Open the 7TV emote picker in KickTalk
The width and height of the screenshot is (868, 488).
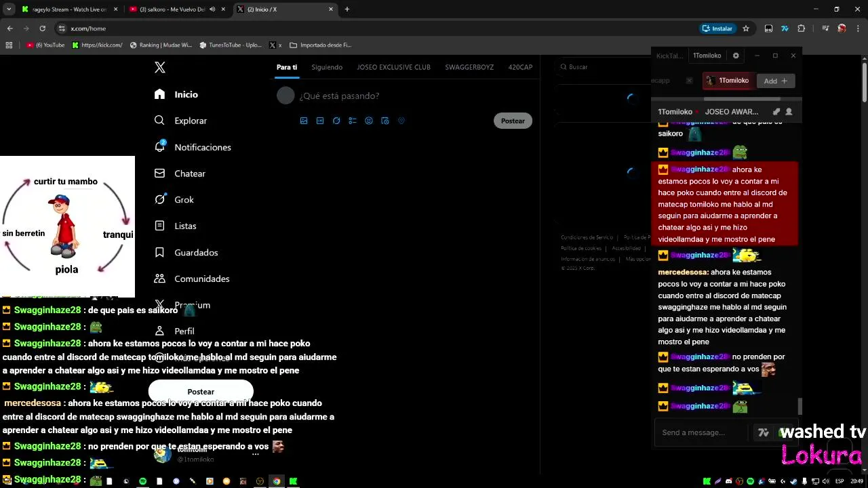[x=764, y=432]
